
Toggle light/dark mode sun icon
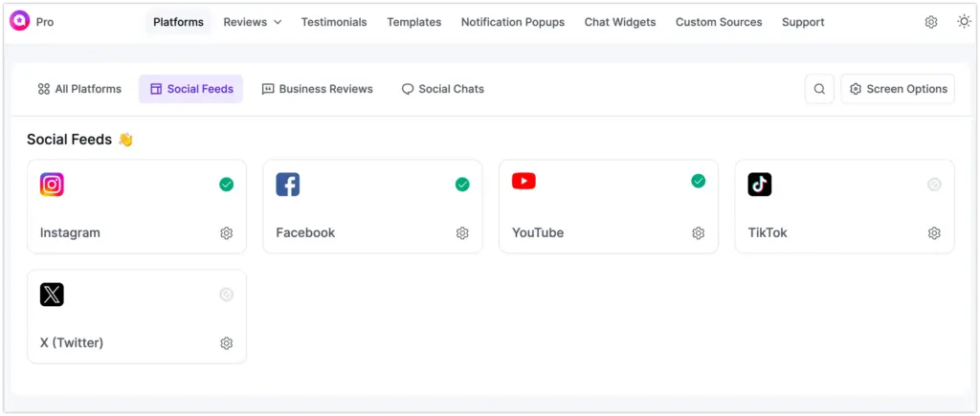click(964, 21)
